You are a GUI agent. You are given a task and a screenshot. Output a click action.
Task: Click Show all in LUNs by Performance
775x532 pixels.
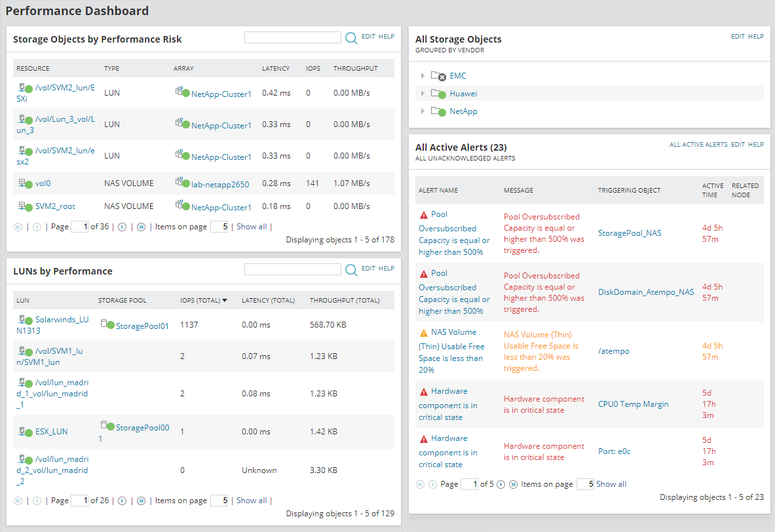[x=252, y=500]
